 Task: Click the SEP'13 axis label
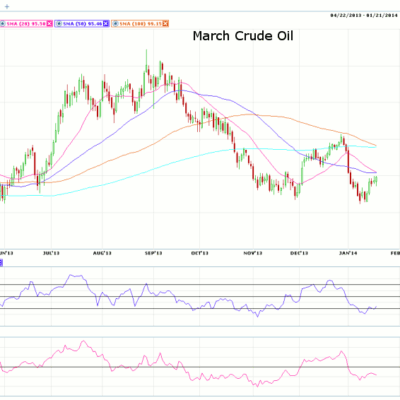pyautogui.click(x=153, y=253)
